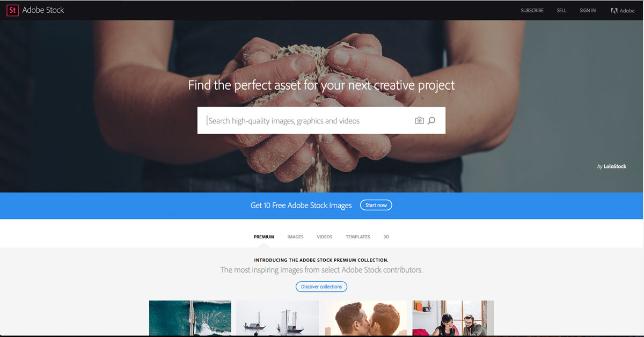Switch to the IMAGES tab
The image size is (644, 337).
pyautogui.click(x=295, y=237)
